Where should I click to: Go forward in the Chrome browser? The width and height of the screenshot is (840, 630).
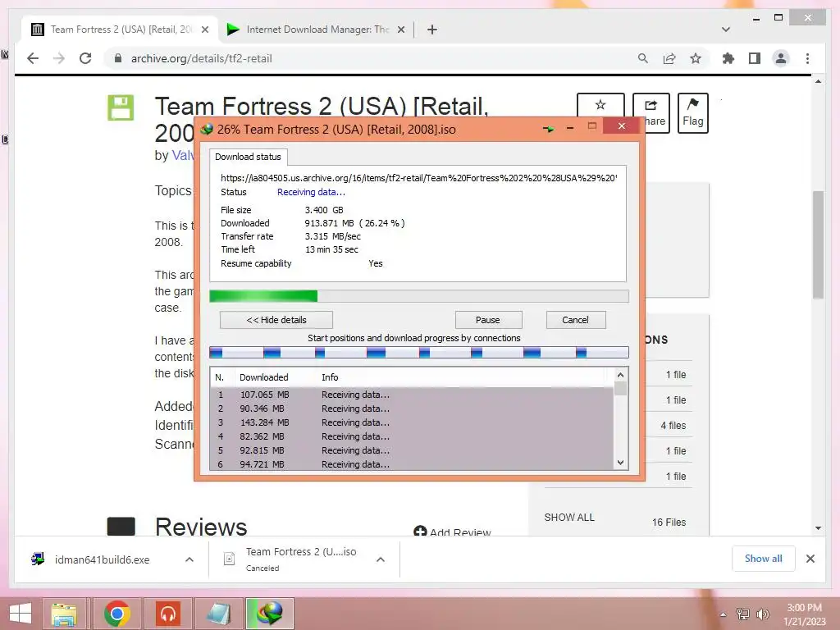point(59,58)
